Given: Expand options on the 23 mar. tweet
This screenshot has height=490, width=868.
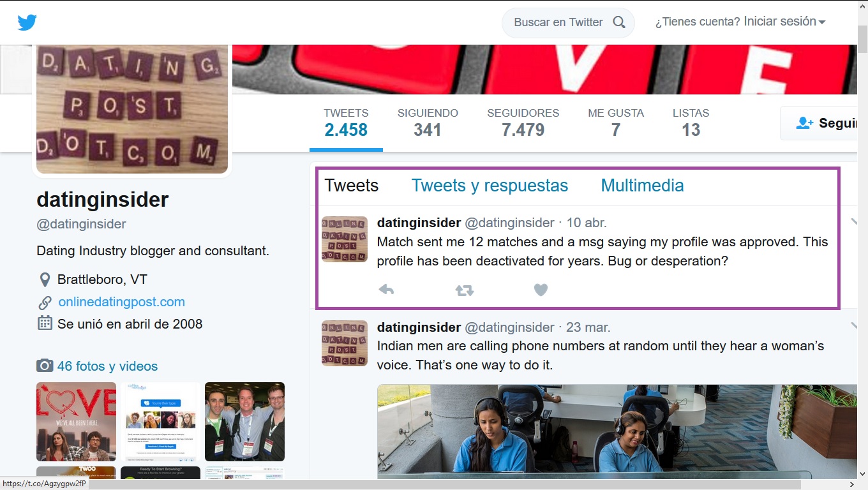Looking at the screenshot, I should 854,326.
